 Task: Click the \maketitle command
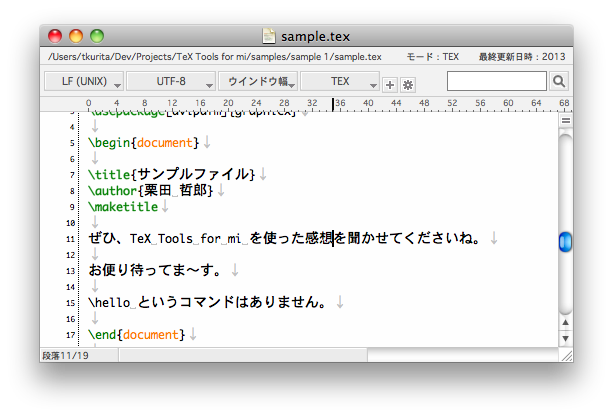pos(123,206)
